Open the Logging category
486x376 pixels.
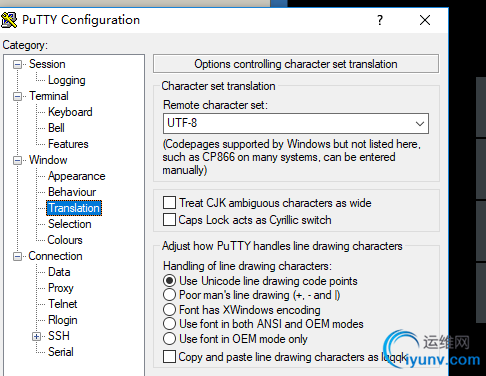click(67, 80)
